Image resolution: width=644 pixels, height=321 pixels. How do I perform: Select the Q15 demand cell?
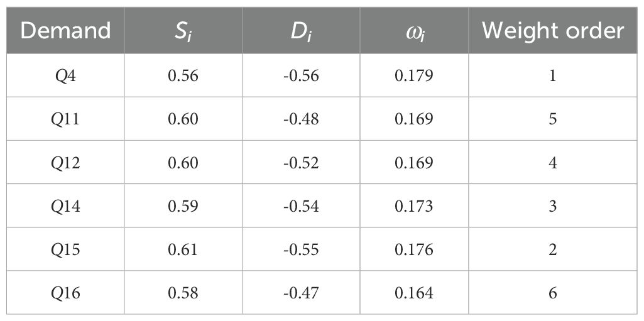coord(65,249)
